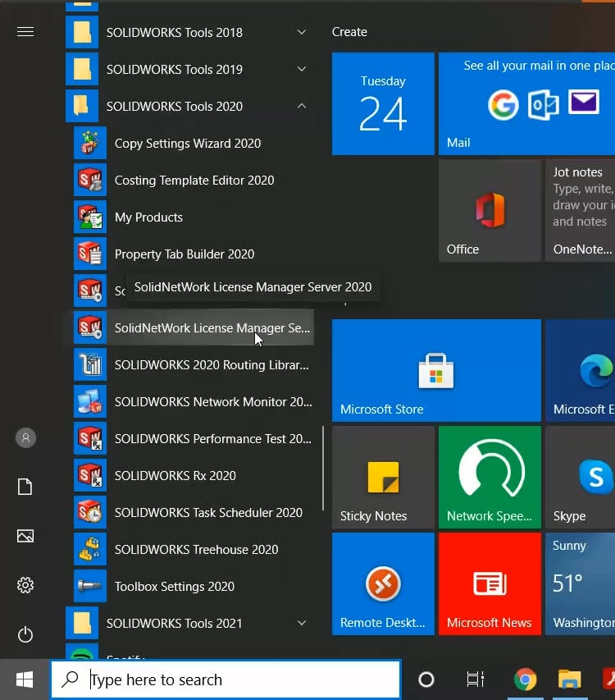This screenshot has height=700, width=615.
Task: Expand SOLIDWORKS Tools 2021 folder chevron
Action: point(302,623)
